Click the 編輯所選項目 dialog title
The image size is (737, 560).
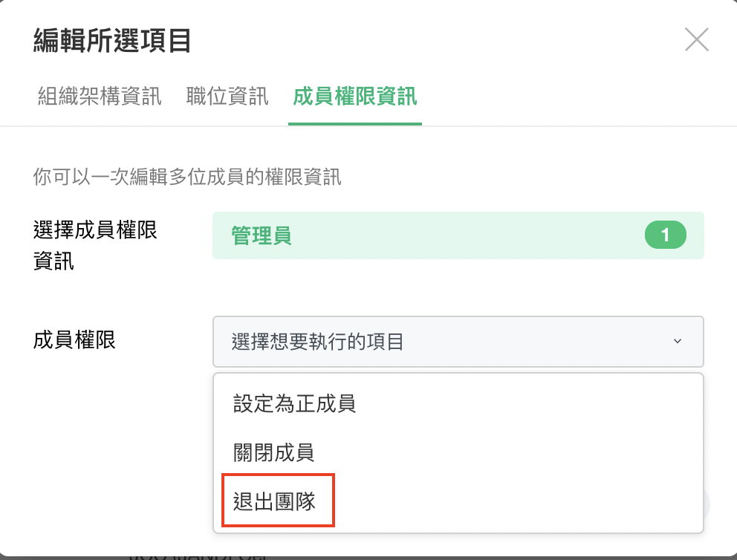pyautogui.click(x=112, y=41)
